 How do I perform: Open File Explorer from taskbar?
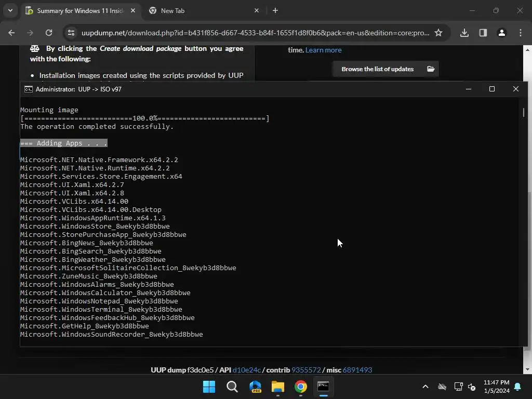coord(278,387)
